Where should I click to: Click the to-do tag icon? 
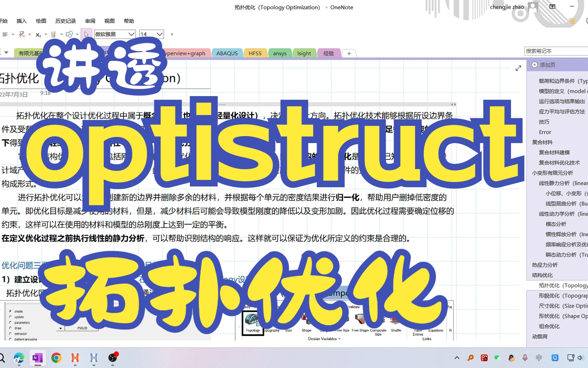coord(22,34)
